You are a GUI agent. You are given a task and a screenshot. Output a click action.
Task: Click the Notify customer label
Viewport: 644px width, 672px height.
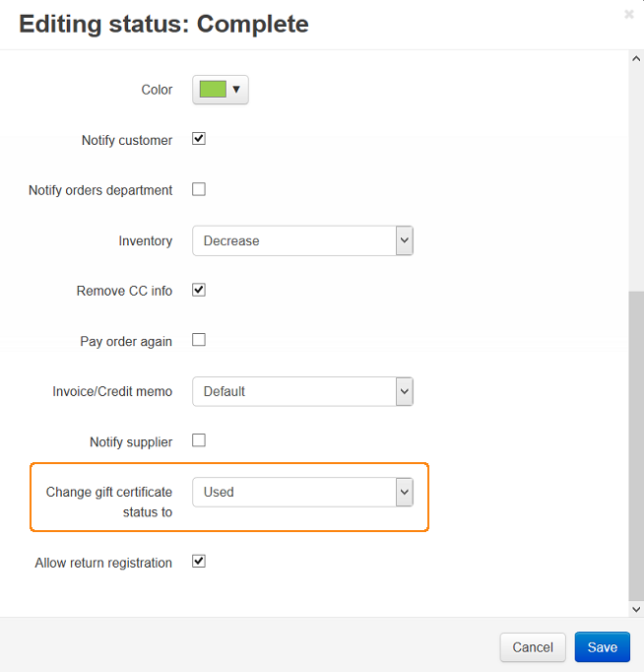point(127,140)
